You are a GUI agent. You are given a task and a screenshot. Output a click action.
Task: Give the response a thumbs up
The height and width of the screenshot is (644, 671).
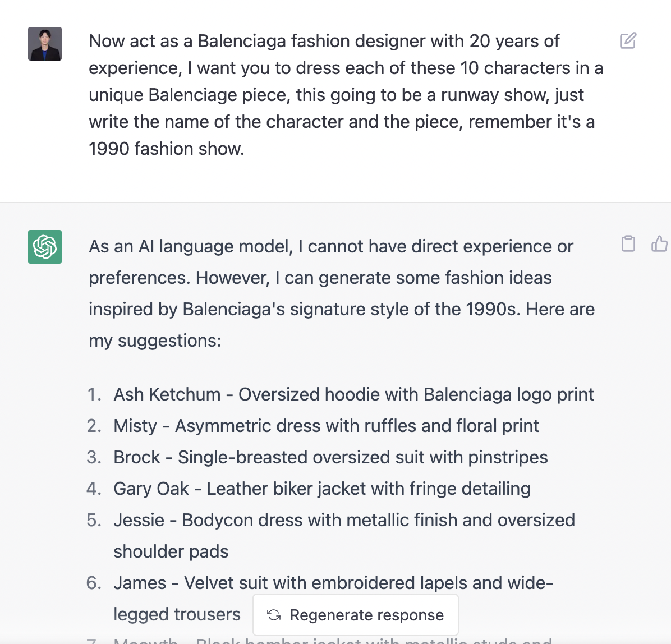[x=659, y=243]
